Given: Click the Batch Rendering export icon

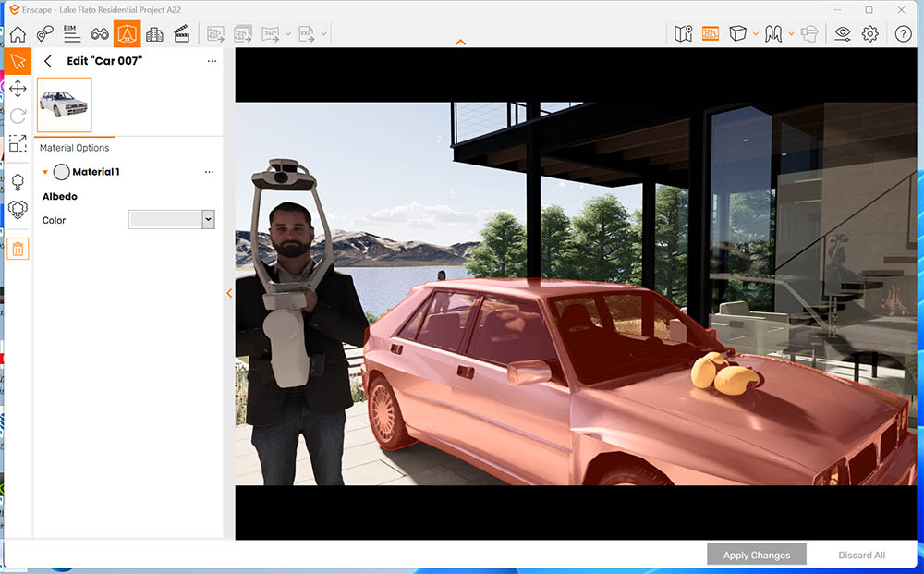Looking at the screenshot, I should 243,34.
